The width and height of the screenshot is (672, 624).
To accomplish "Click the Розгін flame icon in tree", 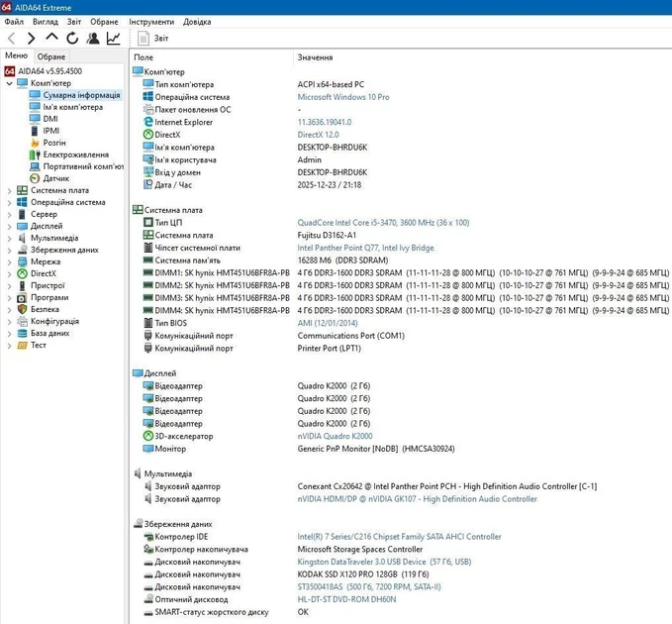I will [x=35, y=143].
